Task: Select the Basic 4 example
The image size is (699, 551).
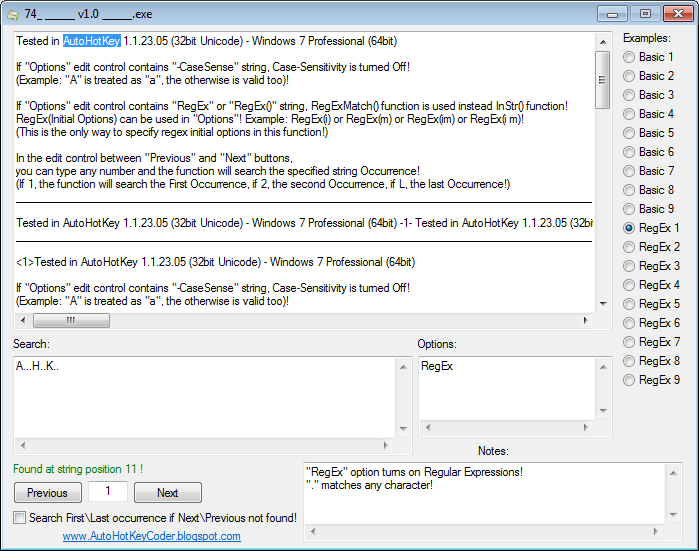Action: (x=648, y=114)
